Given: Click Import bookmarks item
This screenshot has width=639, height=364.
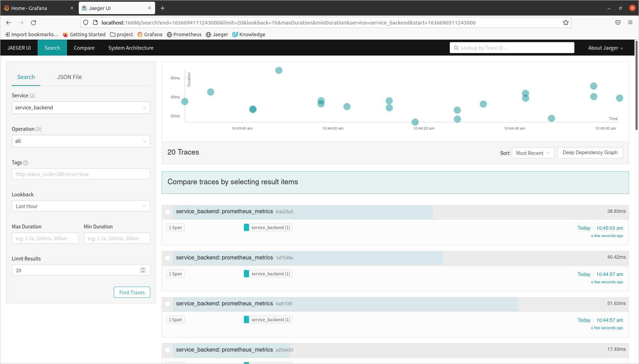Looking at the screenshot, I should click(32, 35).
